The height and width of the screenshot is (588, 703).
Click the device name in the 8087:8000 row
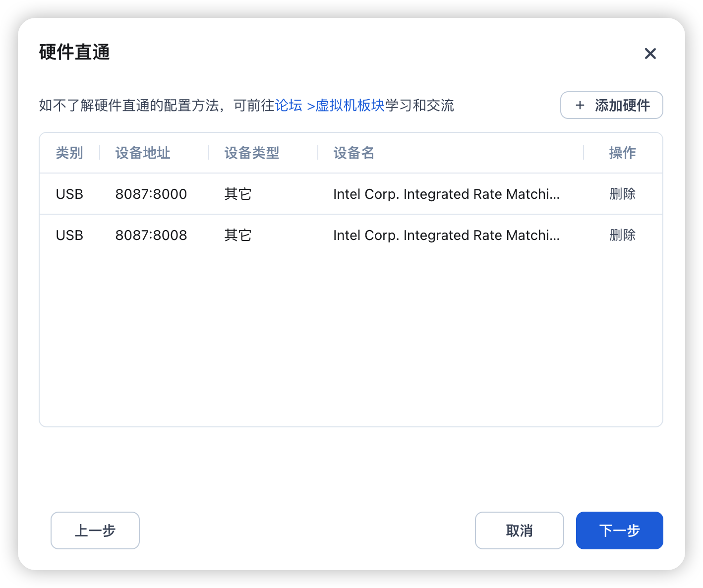click(446, 194)
